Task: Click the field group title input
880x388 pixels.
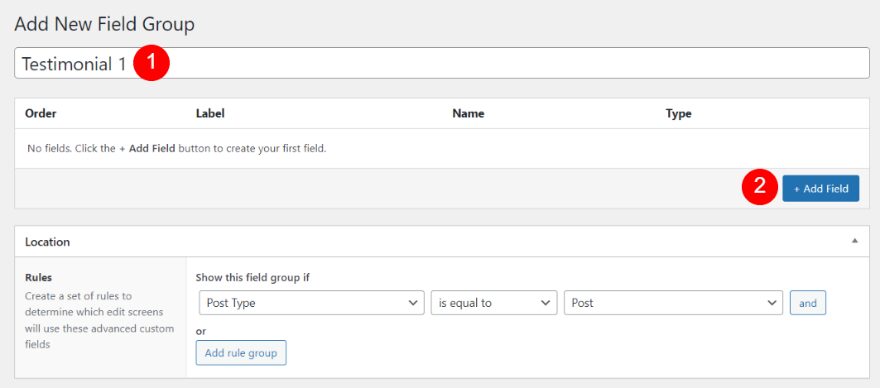Action: [442, 63]
